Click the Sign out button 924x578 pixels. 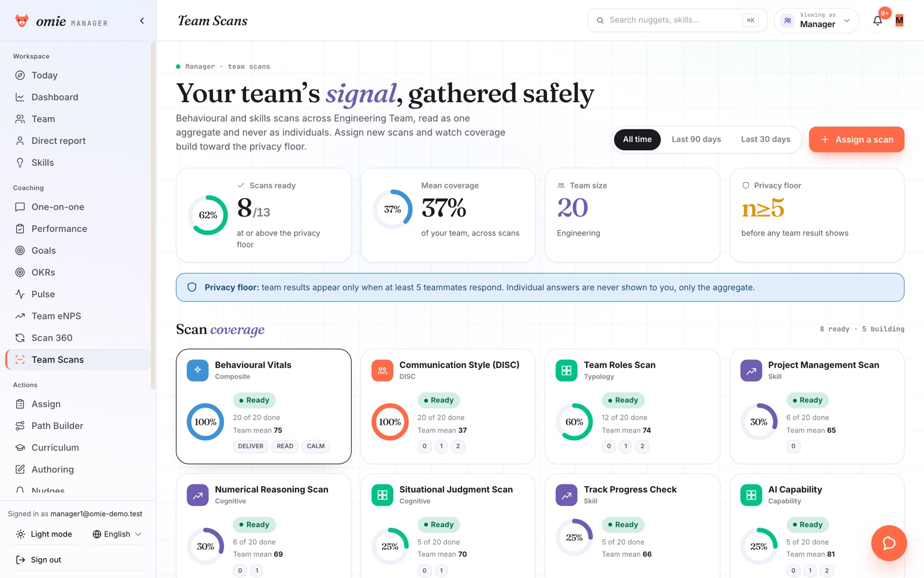(x=78, y=560)
